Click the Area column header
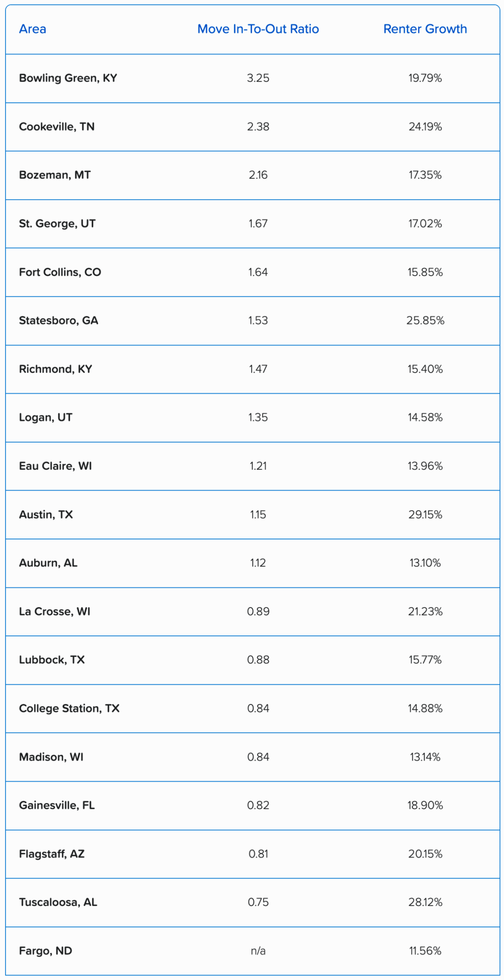The width and height of the screenshot is (504, 980). click(x=32, y=29)
